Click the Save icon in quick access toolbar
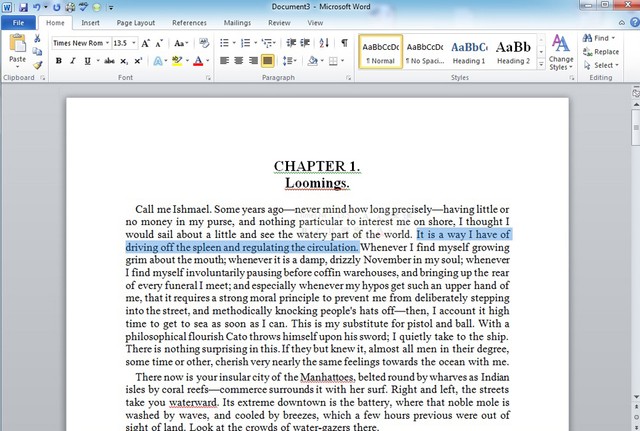The image size is (640, 431). point(23,7)
